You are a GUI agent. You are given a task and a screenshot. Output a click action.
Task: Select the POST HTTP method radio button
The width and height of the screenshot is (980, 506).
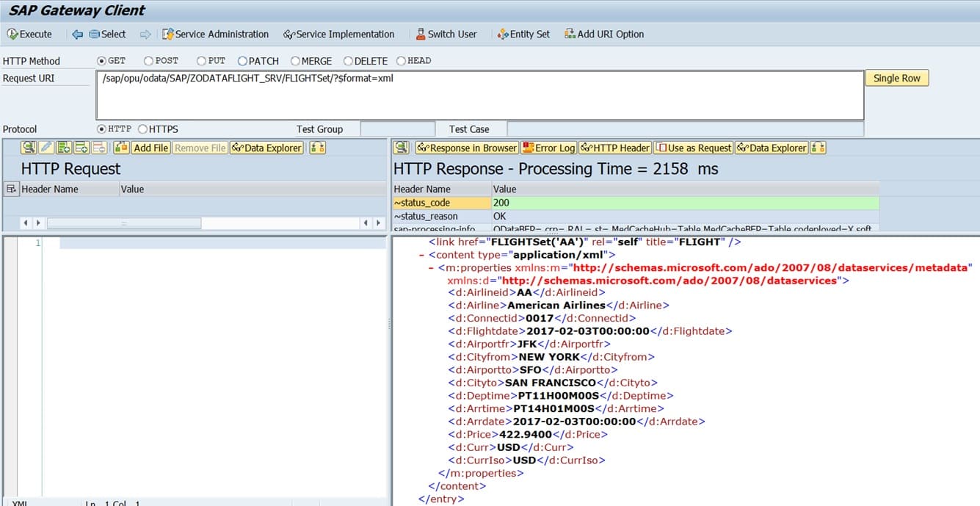(149, 61)
